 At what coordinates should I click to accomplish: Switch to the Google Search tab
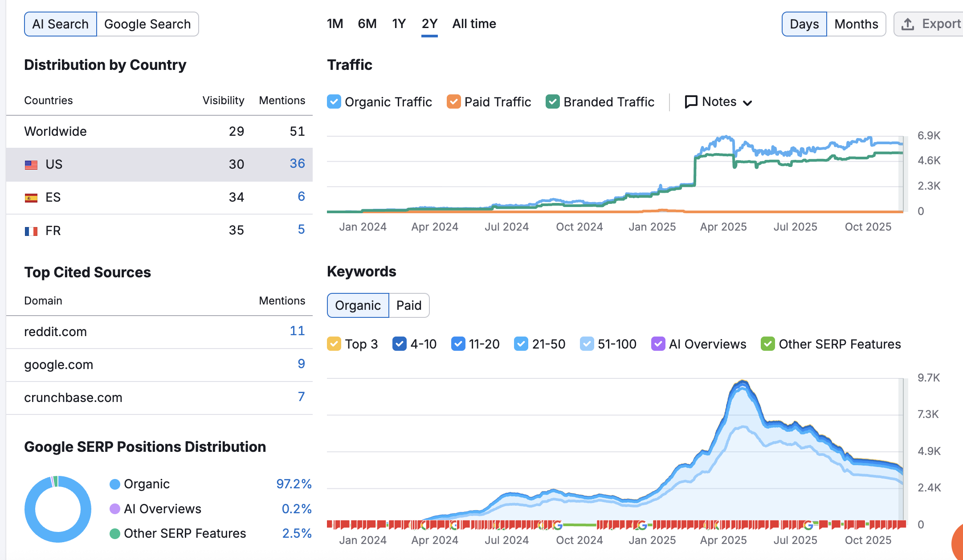(x=147, y=24)
